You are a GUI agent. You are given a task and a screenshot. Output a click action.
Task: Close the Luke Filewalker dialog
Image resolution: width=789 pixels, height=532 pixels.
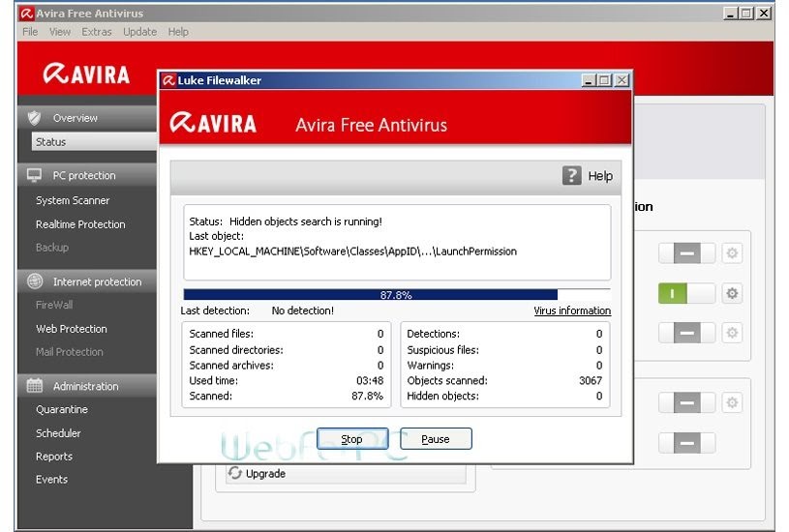622,80
